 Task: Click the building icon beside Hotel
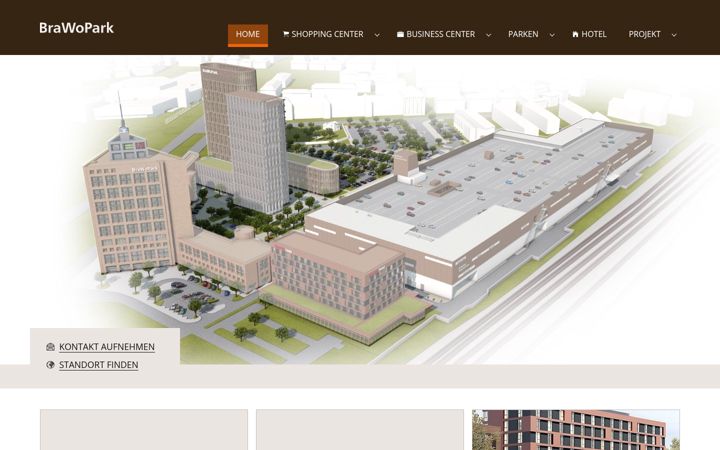point(575,34)
